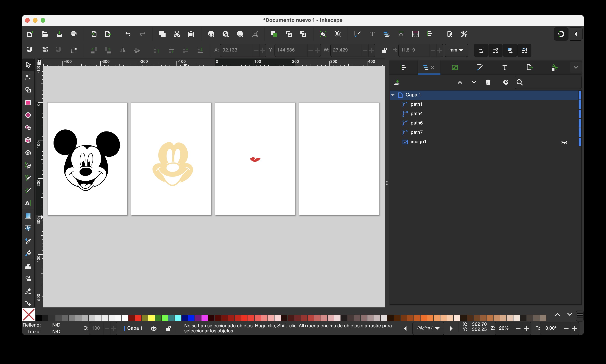This screenshot has height=364, width=606.
Task: Move layer up with chevron button
Action: pos(460,82)
